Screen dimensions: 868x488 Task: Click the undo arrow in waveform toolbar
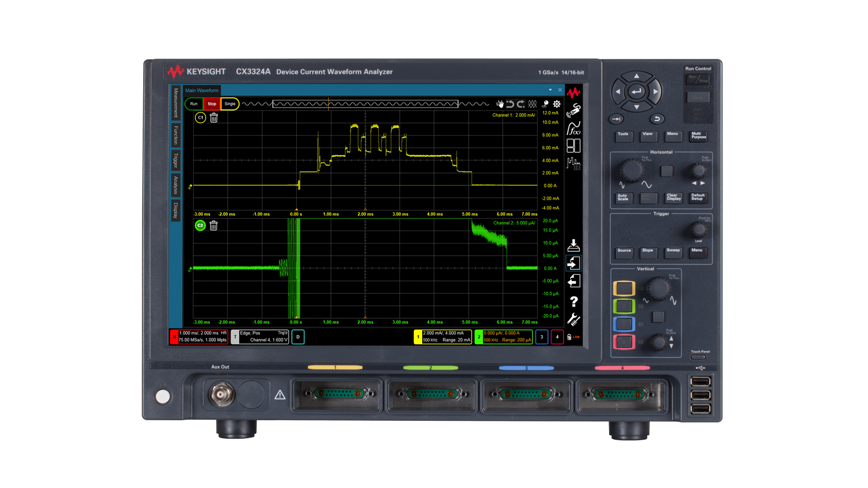(x=510, y=104)
